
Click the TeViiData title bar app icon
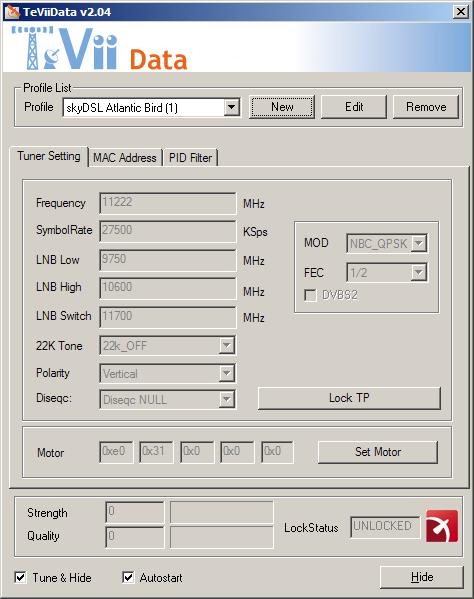(x=11, y=12)
